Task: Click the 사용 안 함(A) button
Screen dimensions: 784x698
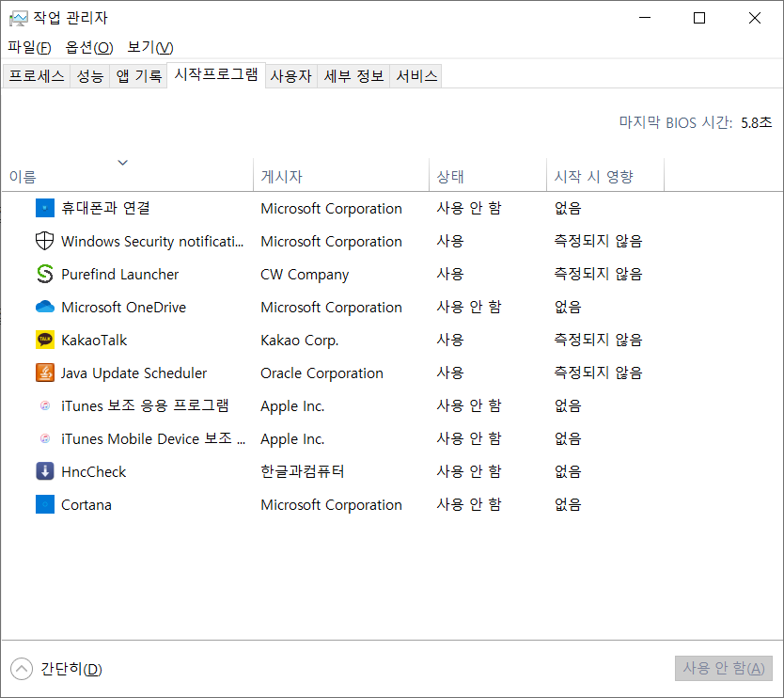Action: click(x=723, y=668)
